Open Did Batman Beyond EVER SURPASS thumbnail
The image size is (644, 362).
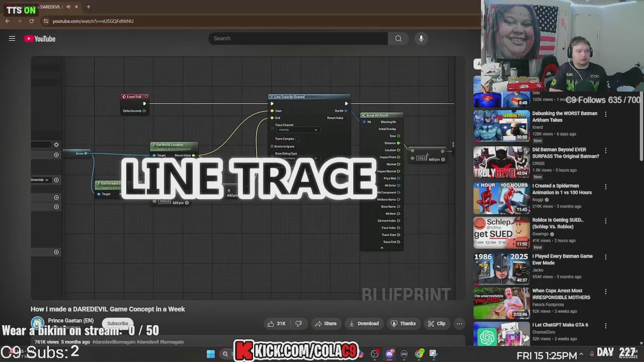[502, 162]
